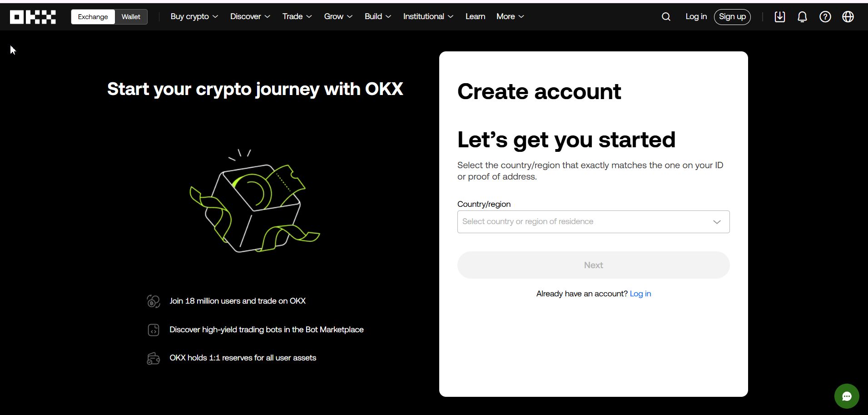Click the Select country or region field
Image resolution: width=868 pixels, height=415 pixels.
593,222
